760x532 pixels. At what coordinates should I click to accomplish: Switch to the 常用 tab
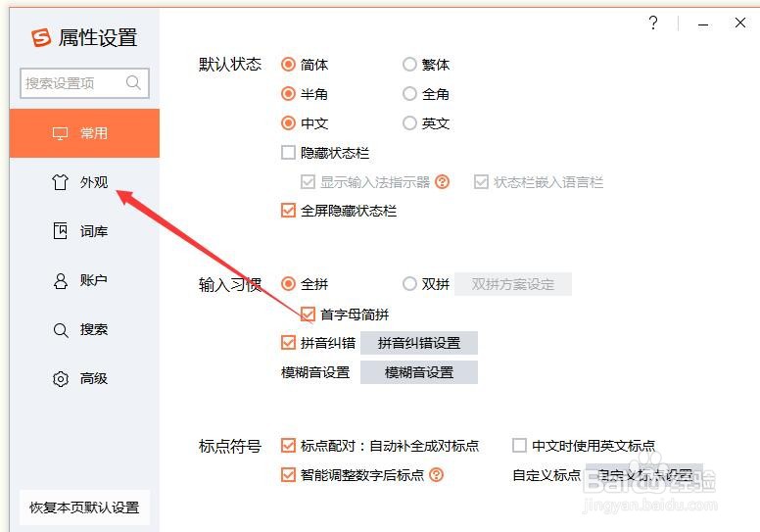[84, 133]
